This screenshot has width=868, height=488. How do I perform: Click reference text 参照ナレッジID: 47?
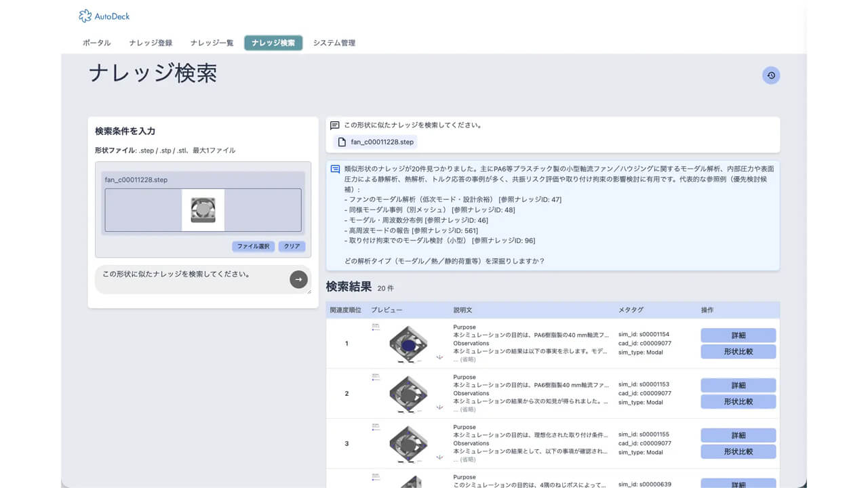pos(530,199)
